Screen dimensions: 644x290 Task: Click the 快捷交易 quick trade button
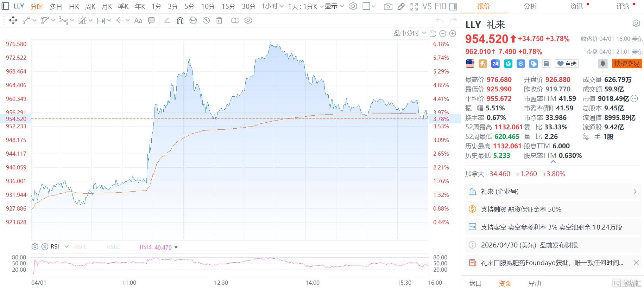(627, 64)
